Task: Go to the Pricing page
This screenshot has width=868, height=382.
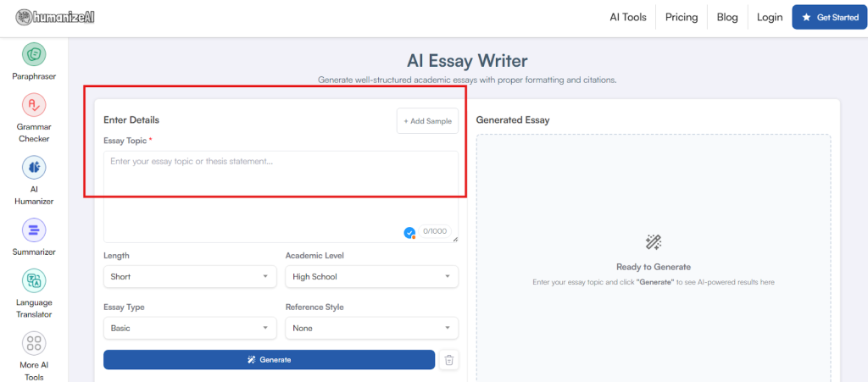Action: tap(682, 17)
